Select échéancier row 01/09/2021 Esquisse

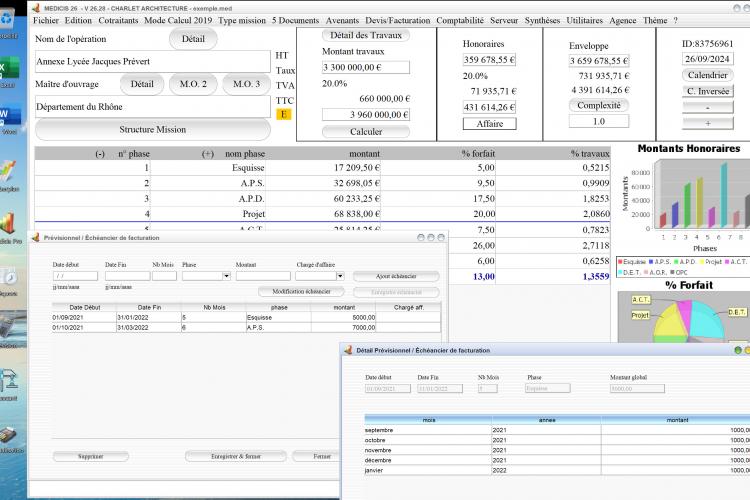[246, 317]
